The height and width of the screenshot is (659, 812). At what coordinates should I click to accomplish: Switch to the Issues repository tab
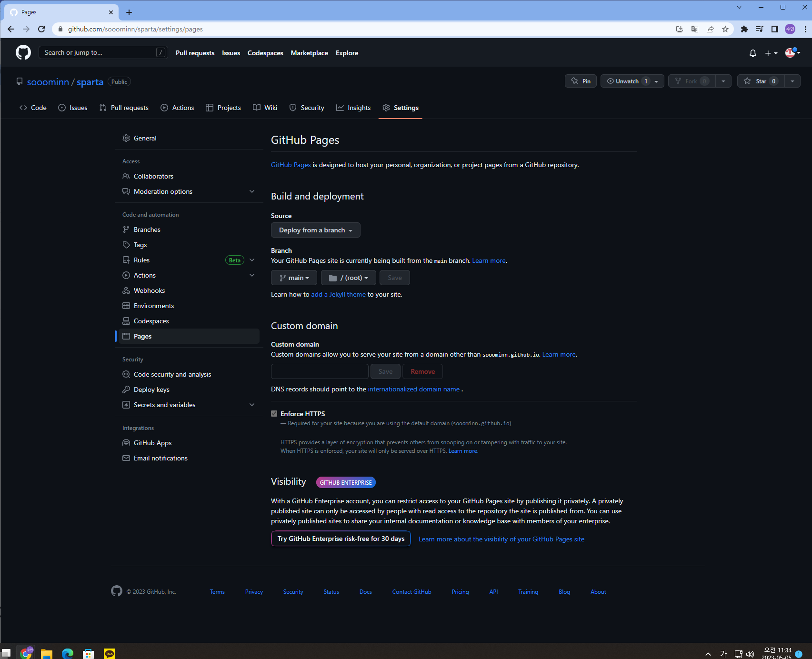pos(73,108)
